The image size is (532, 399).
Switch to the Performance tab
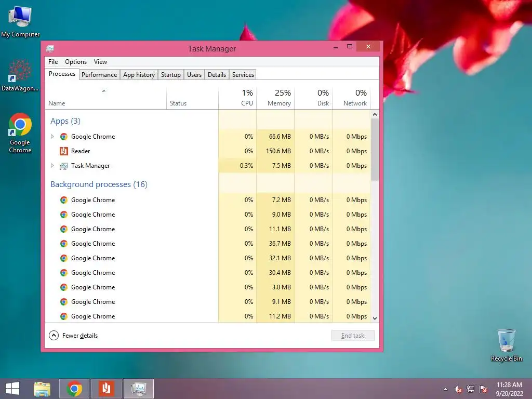(99, 75)
